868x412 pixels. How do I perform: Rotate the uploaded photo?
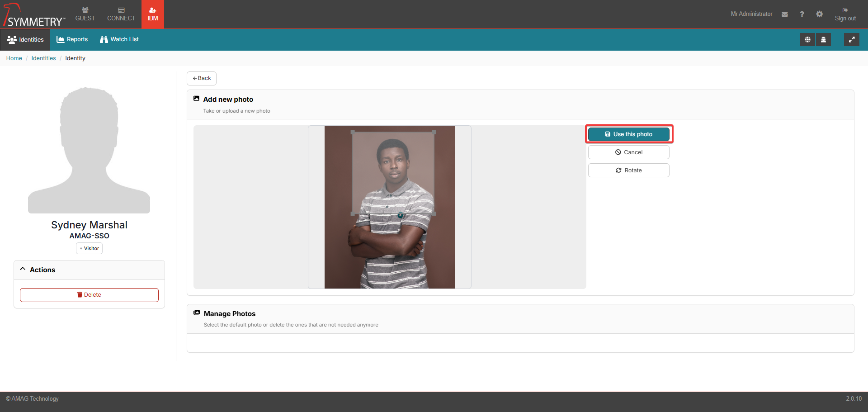pos(628,170)
